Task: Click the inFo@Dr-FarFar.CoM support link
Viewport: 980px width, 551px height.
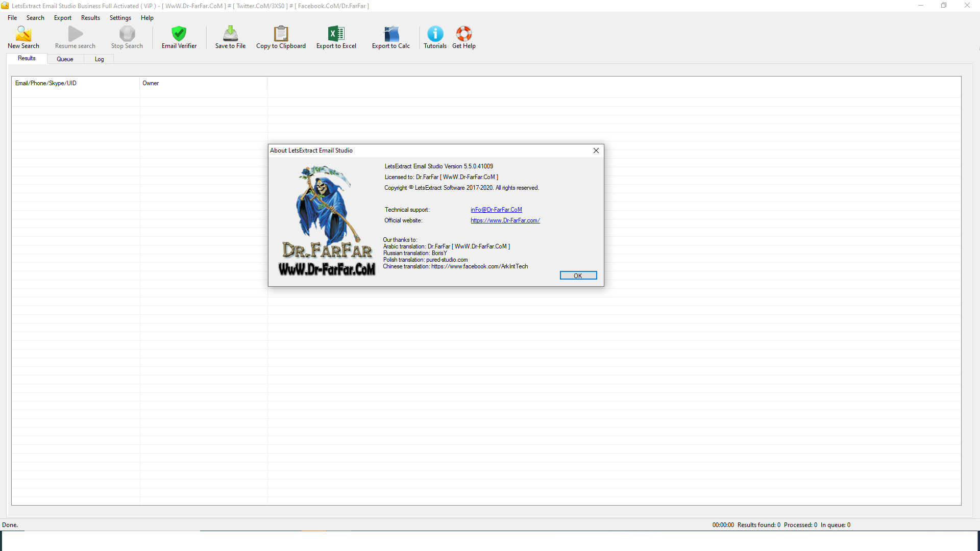Action: tap(496, 210)
